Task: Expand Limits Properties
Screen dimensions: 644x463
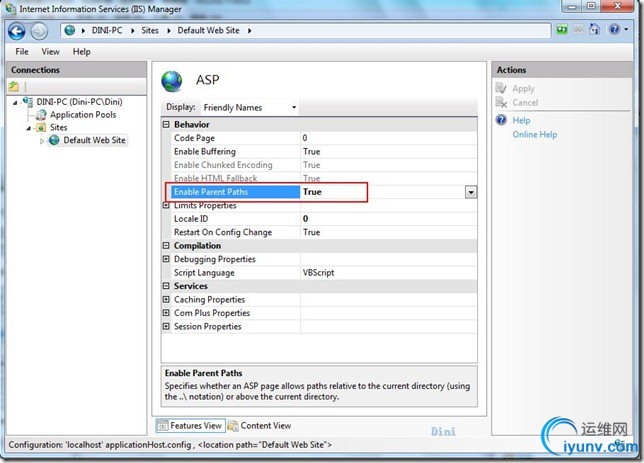Action: (166, 205)
